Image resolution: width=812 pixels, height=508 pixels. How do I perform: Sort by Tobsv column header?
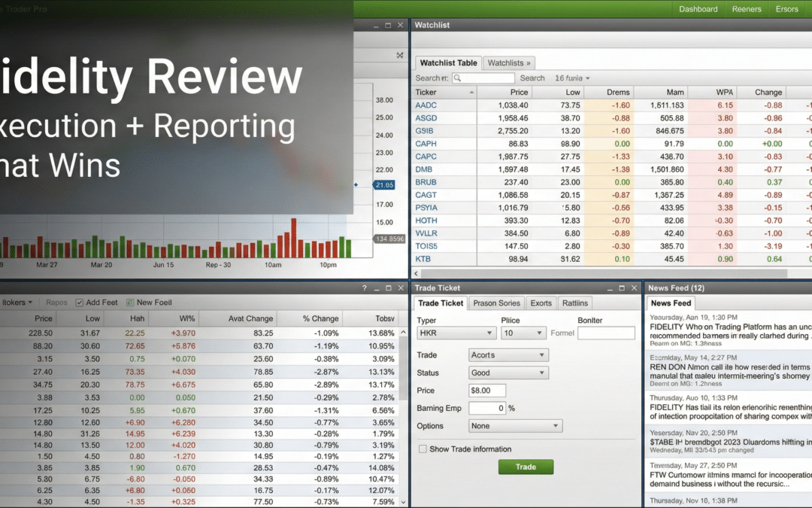click(385, 318)
